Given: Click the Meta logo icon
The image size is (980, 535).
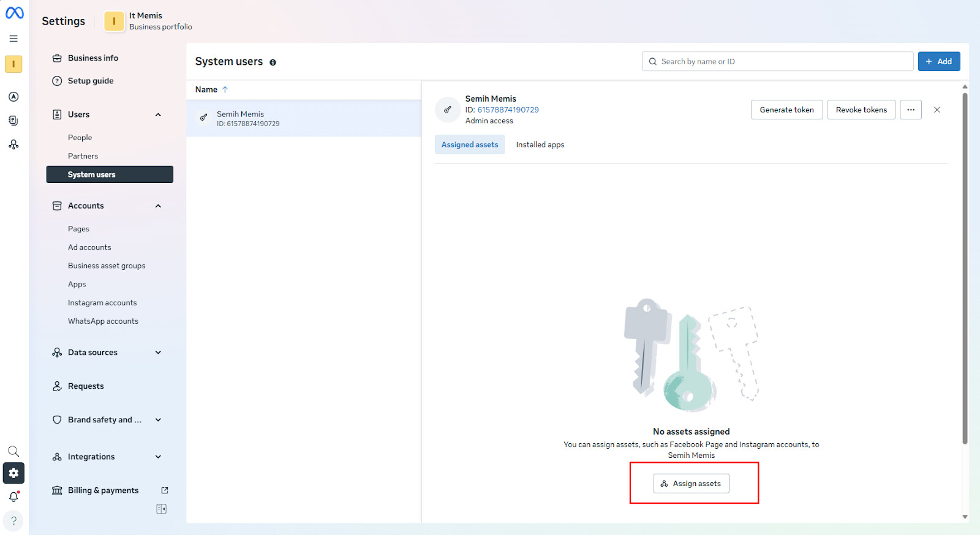Looking at the screenshot, I should tap(14, 13).
